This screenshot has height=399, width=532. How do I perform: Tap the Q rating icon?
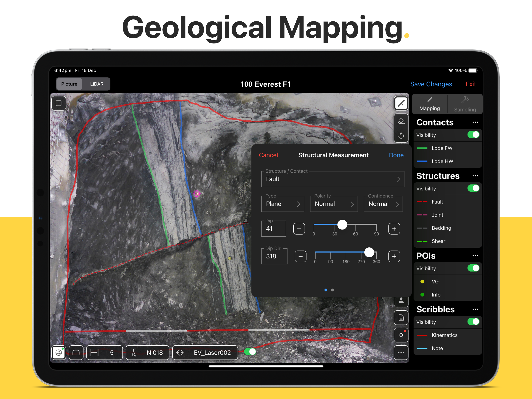pyautogui.click(x=401, y=335)
